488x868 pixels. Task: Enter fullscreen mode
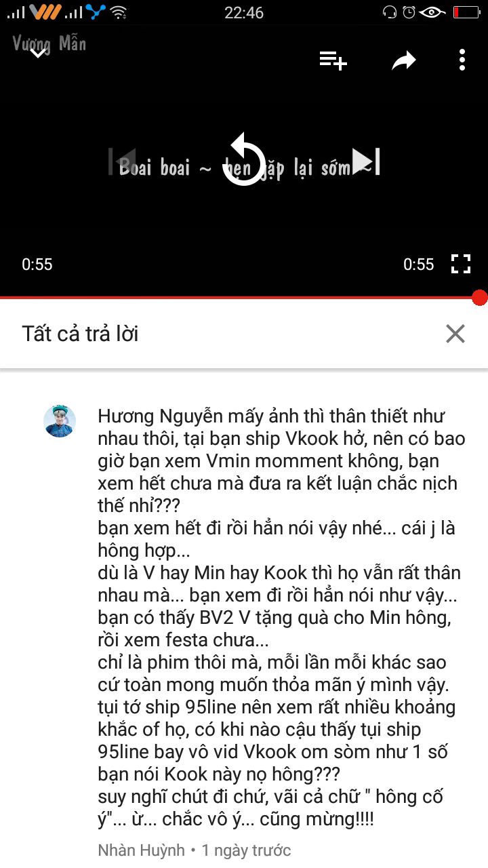(x=461, y=264)
